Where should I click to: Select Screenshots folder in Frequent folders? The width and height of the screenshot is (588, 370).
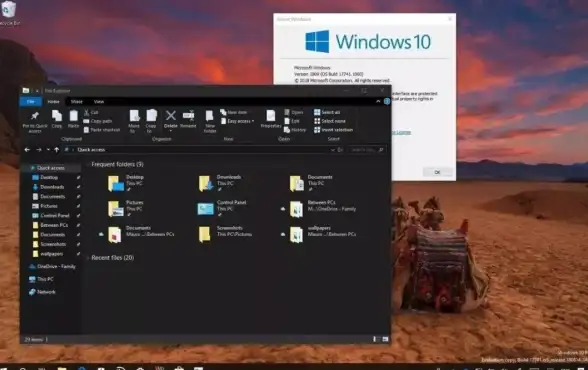[225, 234]
